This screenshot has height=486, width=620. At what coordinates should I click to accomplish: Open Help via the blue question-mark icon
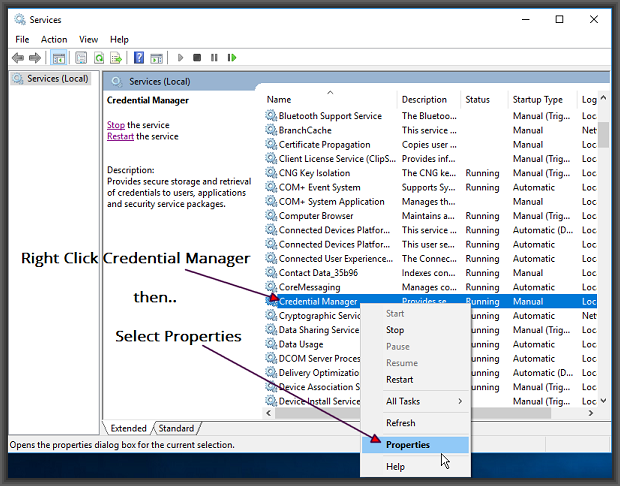pos(139,58)
